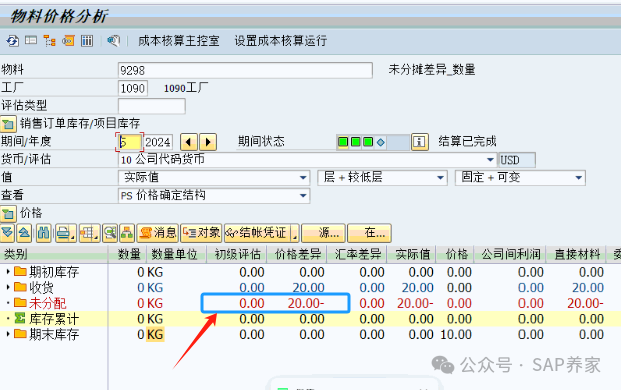Screen dimensions: 621x390
Task: Click the 类别 column header
Action: tap(54, 254)
